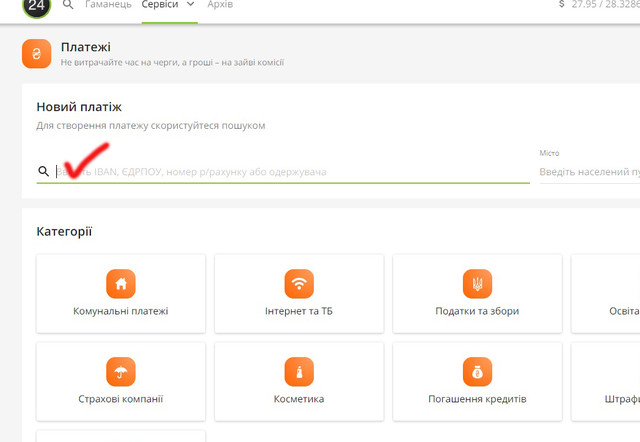Select the Сервіси menu item
640x442 pixels.
coord(160,5)
